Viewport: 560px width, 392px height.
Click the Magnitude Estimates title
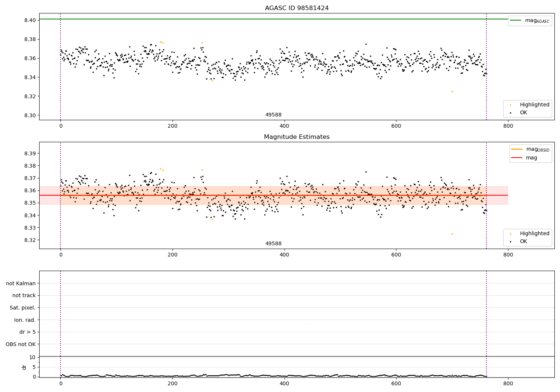(x=297, y=137)
